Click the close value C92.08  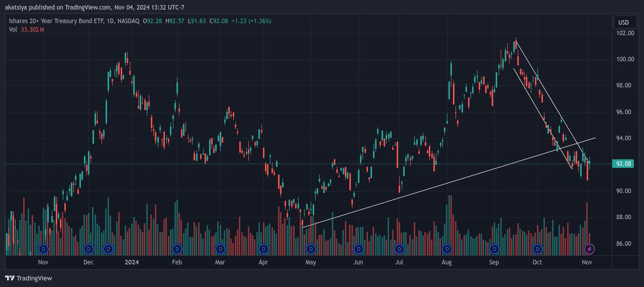(x=218, y=21)
